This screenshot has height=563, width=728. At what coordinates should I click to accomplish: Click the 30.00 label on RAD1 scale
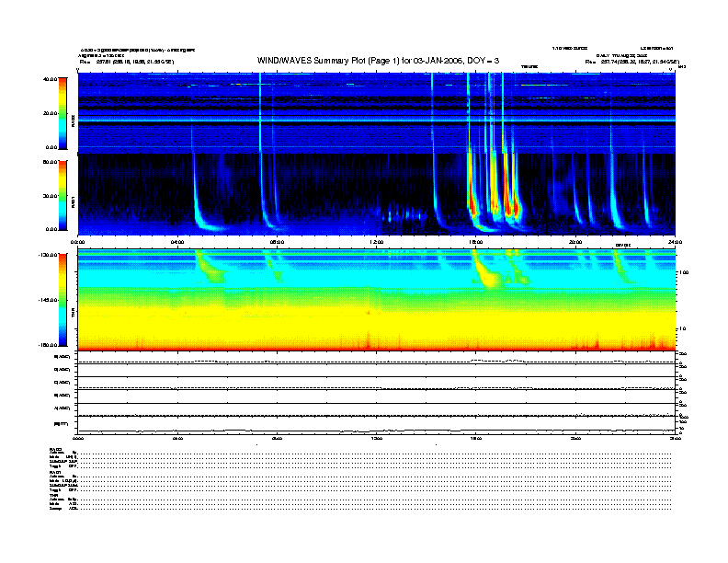coord(50,196)
